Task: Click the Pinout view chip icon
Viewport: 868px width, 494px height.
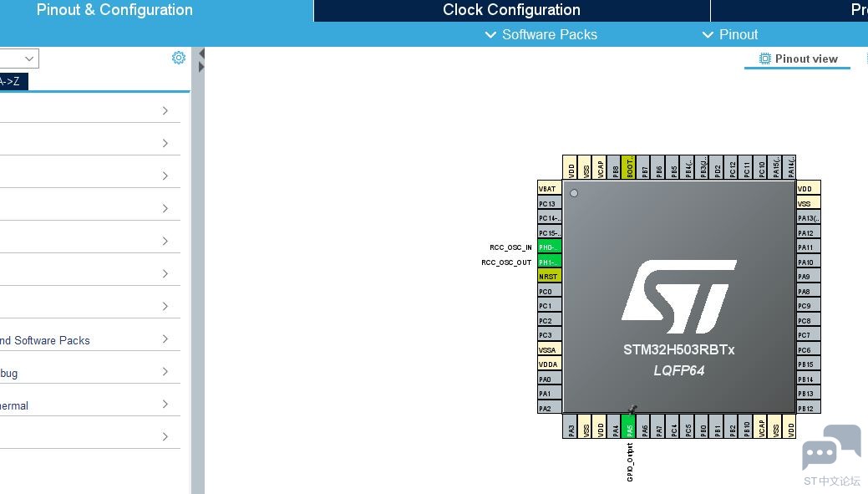Action: pyautogui.click(x=764, y=59)
